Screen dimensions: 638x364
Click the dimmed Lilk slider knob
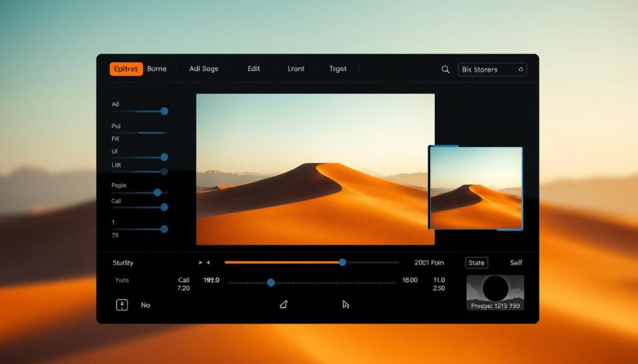tap(164, 172)
